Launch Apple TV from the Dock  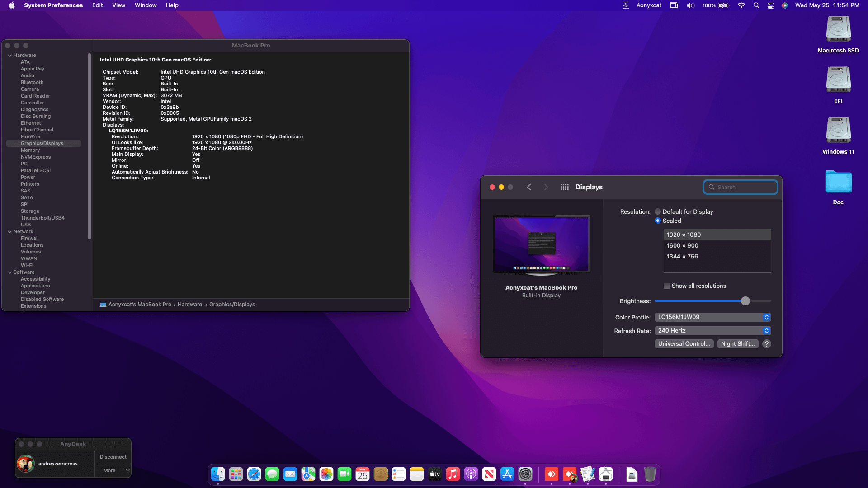coord(435,474)
